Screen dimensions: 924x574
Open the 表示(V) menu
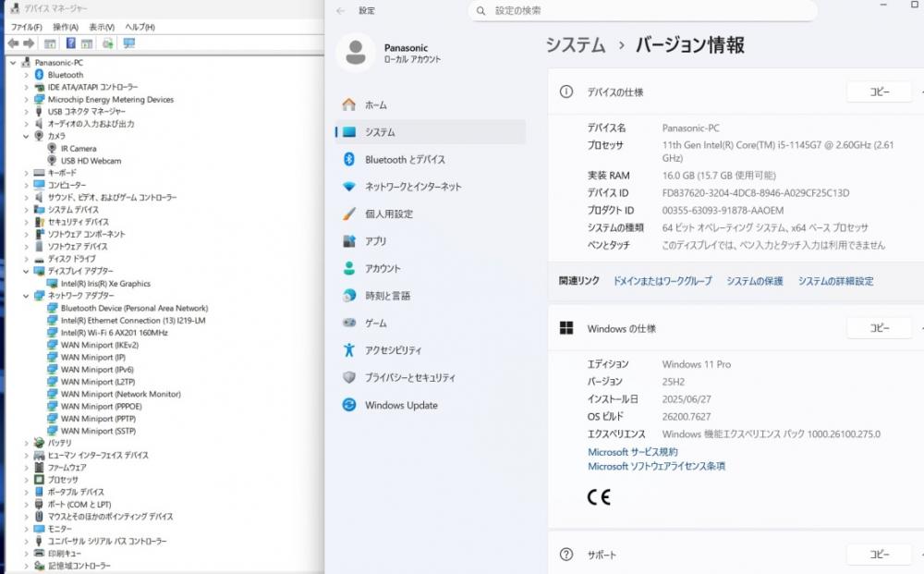click(x=102, y=27)
